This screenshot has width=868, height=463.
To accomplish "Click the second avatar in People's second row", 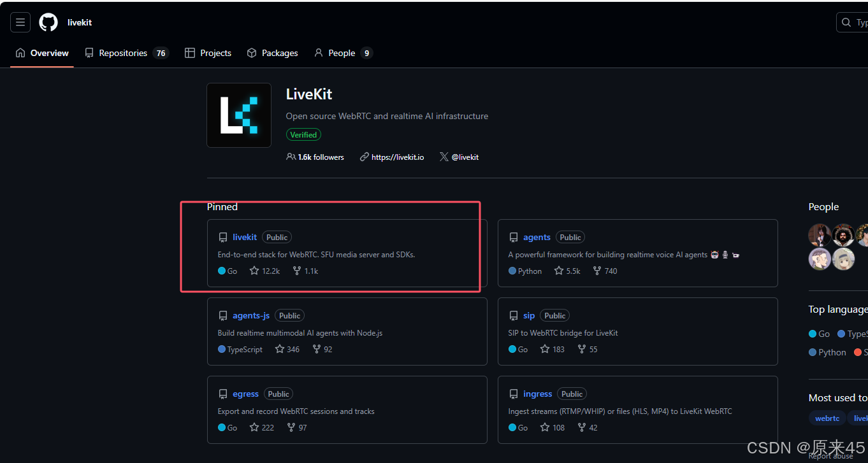I will click(843, 259).
